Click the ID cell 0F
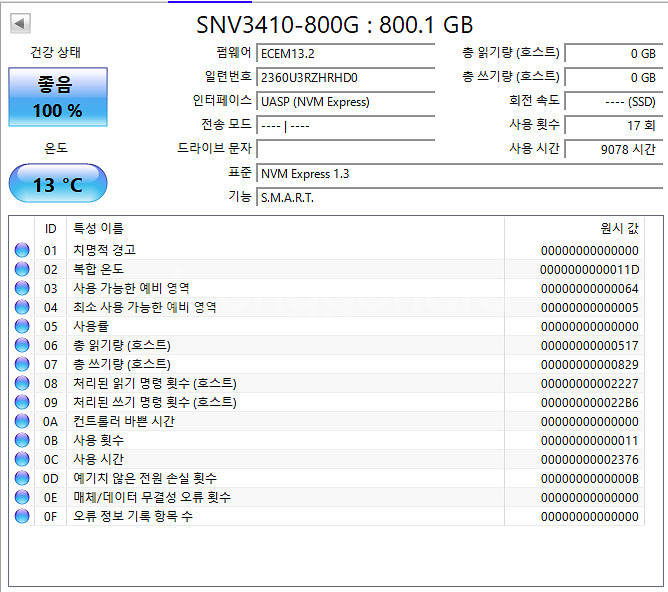This screenshot has height=592, width=668. click(50, 517)
